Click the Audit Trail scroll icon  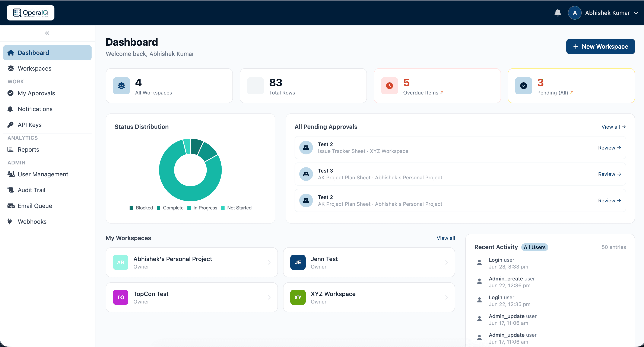click(x=11, y=190)
